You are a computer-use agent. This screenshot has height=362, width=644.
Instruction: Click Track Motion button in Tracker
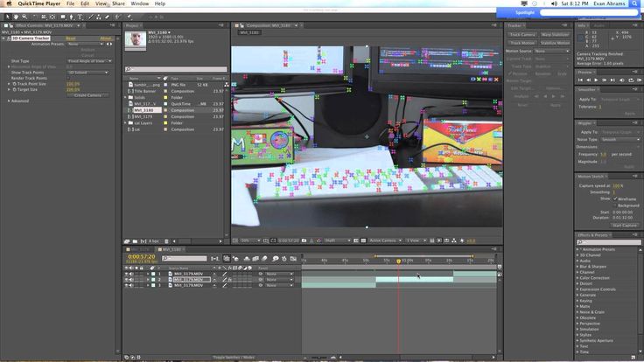click(522, 43)
